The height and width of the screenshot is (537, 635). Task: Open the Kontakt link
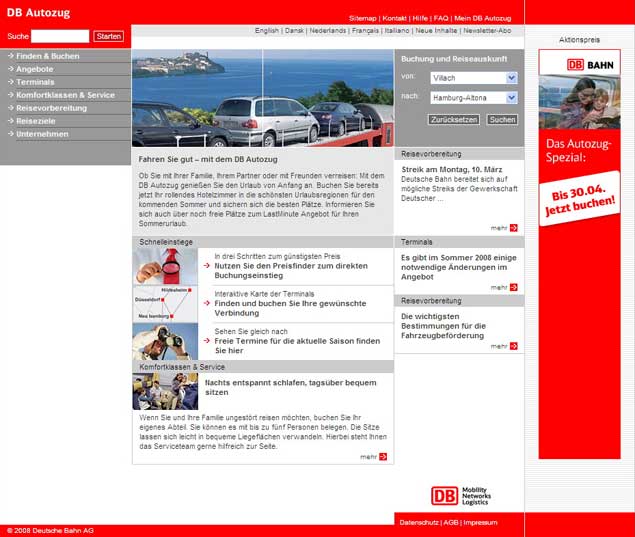click(x=394, y=18)
